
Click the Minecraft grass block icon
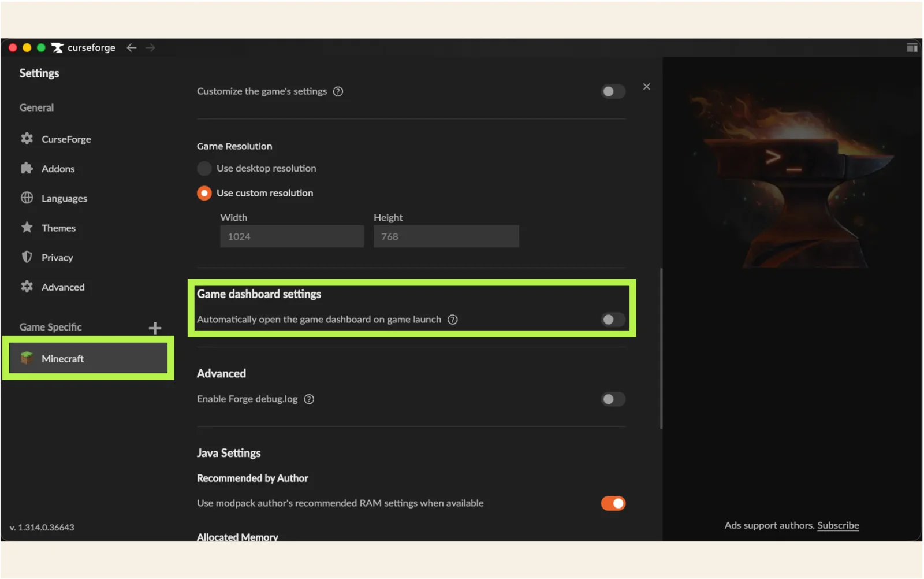click(x=27, y=358)
